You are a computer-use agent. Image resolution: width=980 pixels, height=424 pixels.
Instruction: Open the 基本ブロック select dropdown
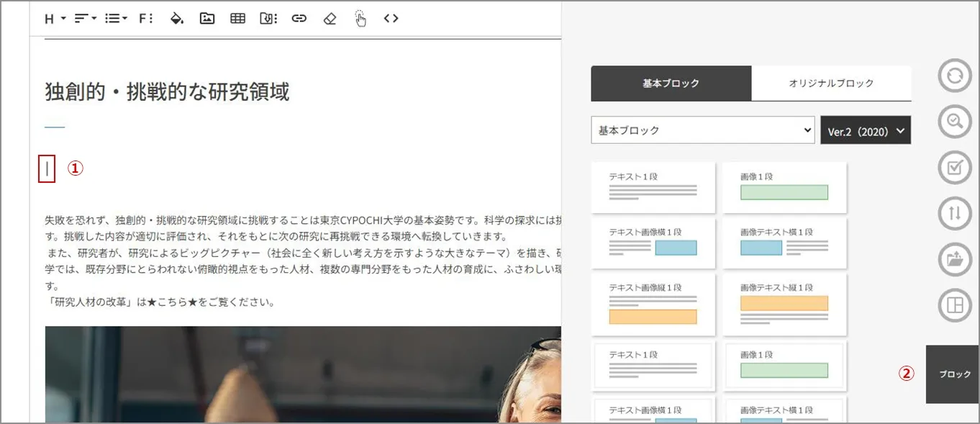click(703, 130)
